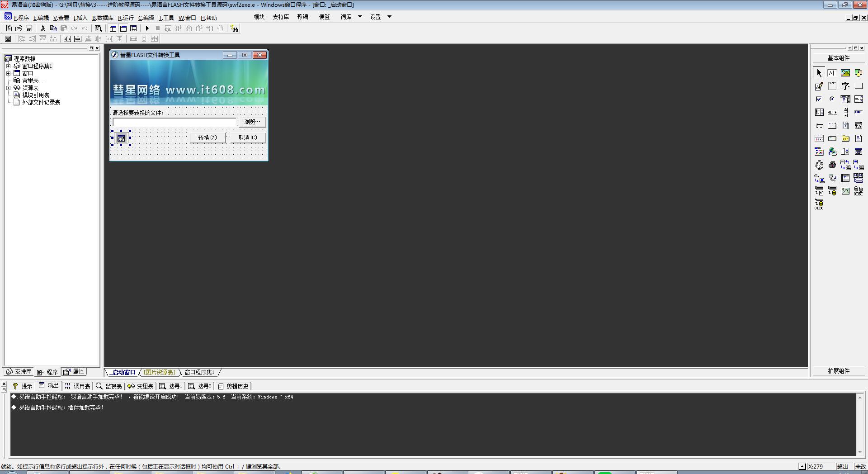Click the binoculars search icon

pos(234,28)
